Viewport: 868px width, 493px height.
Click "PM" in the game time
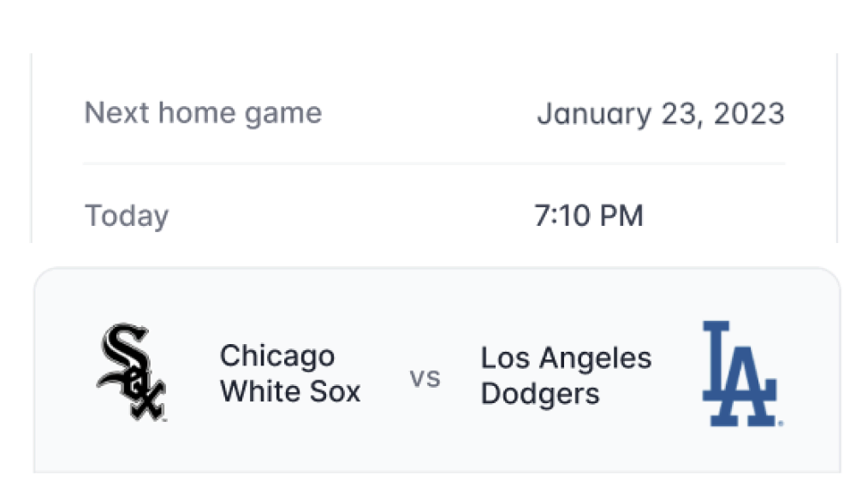(x=621, y=215)
